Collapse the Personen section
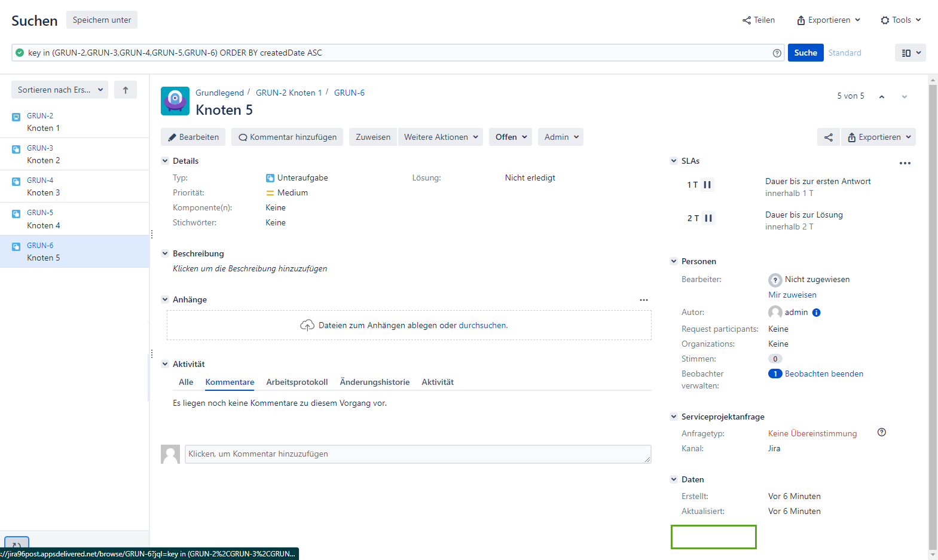The width and height of the screenshot is (938, 560). click(x=674, y=261)
